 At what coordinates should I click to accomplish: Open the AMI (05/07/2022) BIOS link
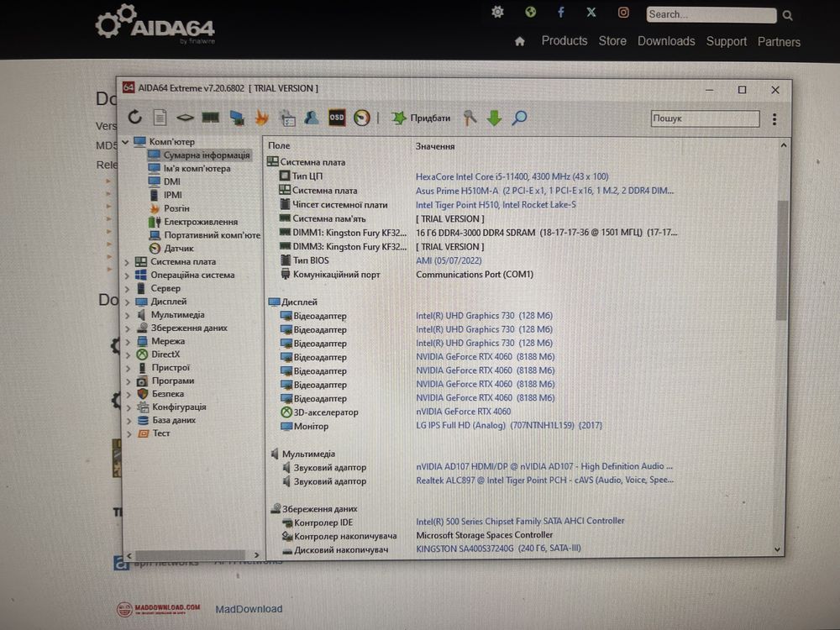pos(449,260)
